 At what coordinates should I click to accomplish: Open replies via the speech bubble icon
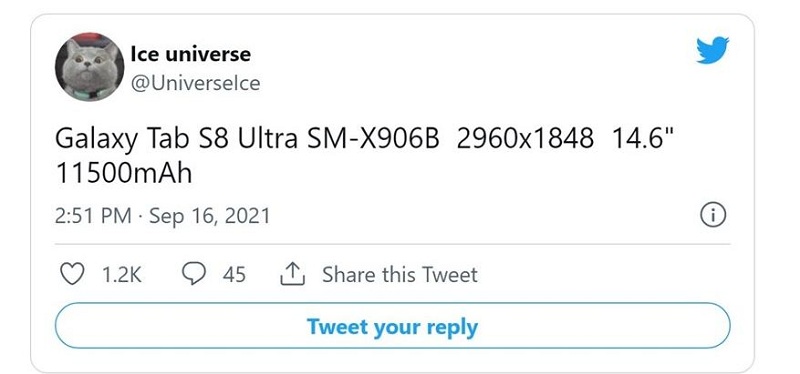pos(194,275)
